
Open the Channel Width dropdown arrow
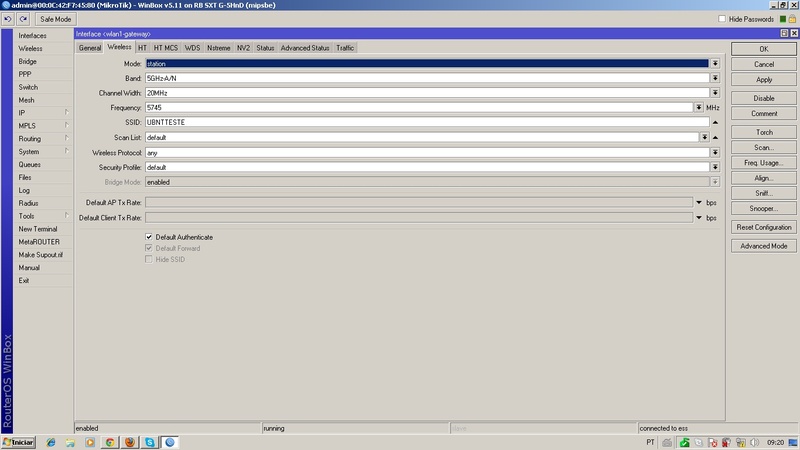[715, 93]
